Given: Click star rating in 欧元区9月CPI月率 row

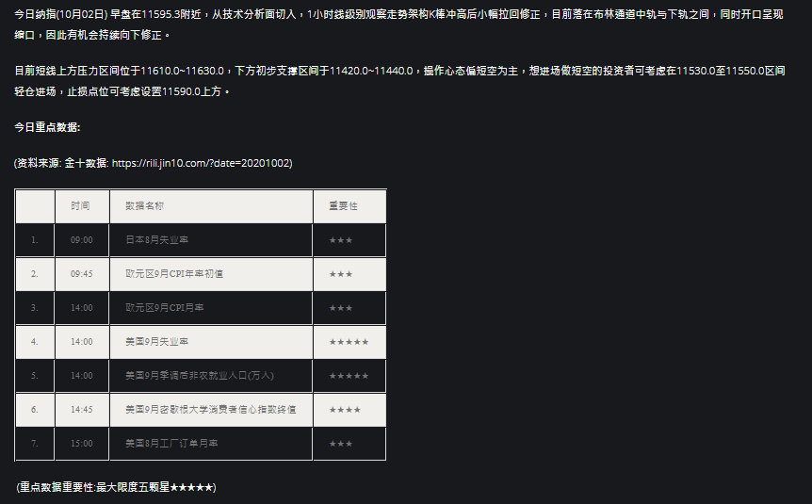Looking at the screenshot, I should point(341,308).
